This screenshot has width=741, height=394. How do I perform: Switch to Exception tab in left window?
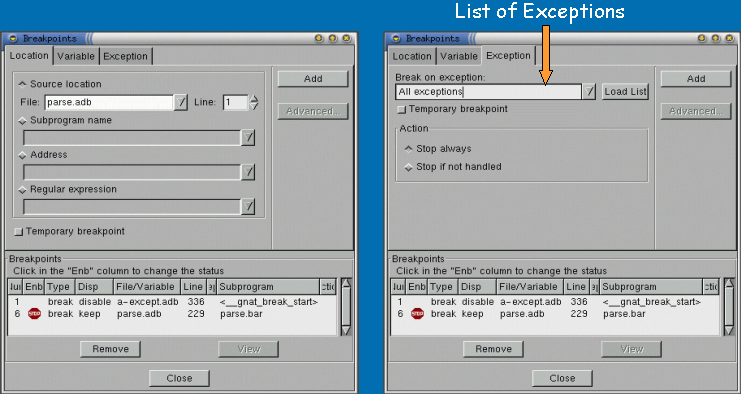pos(126,56)
